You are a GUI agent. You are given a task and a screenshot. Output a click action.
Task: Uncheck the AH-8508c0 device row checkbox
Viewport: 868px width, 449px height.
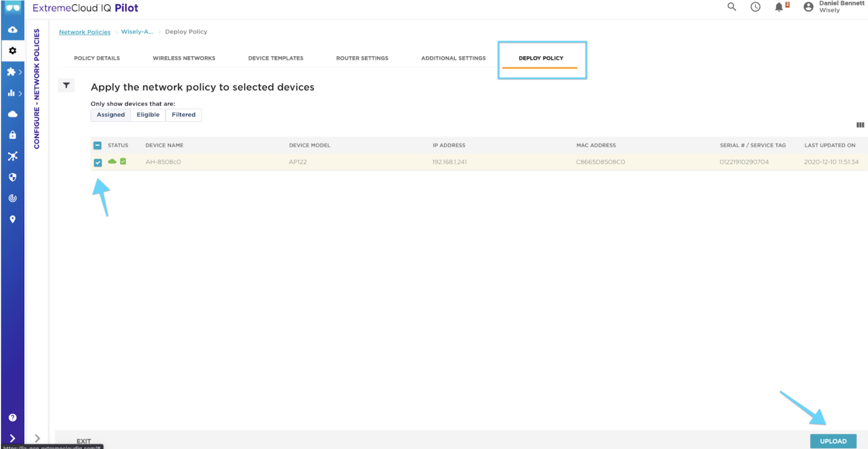(x=97, y=162)
